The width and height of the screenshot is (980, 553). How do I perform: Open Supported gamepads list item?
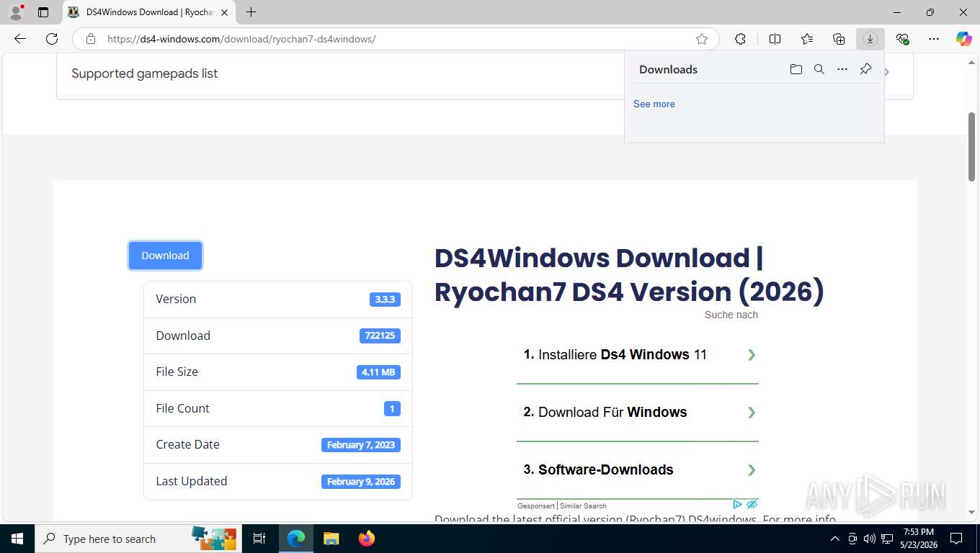(x=144, y=73)
